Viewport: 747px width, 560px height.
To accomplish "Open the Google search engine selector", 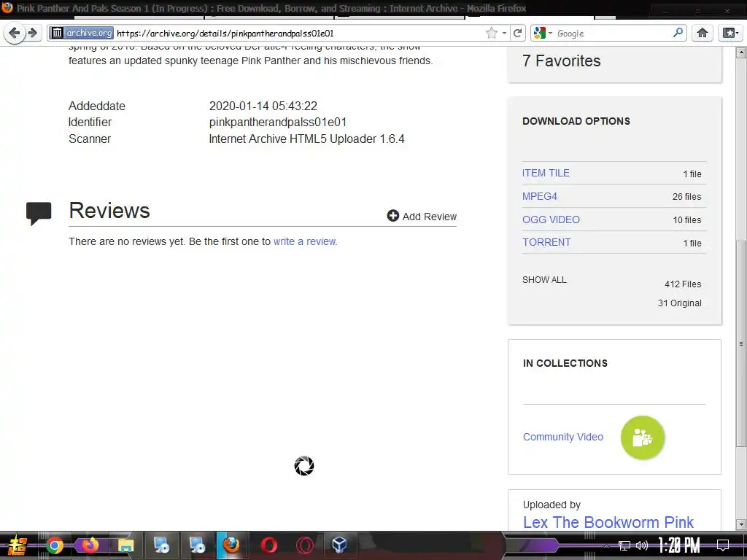I will [x=543, y=33].
